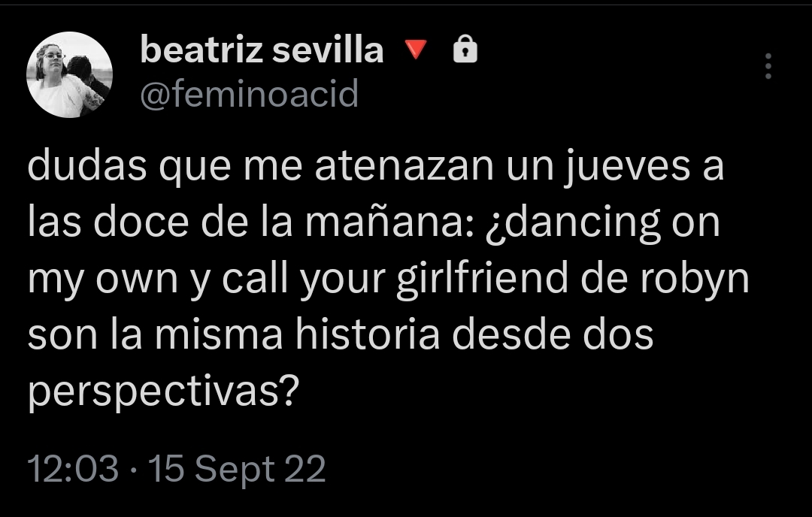The height and width of the screenshot is (517, 812).
Task: Click the words "desde dos" in tweet
Action: coord(555,335)
